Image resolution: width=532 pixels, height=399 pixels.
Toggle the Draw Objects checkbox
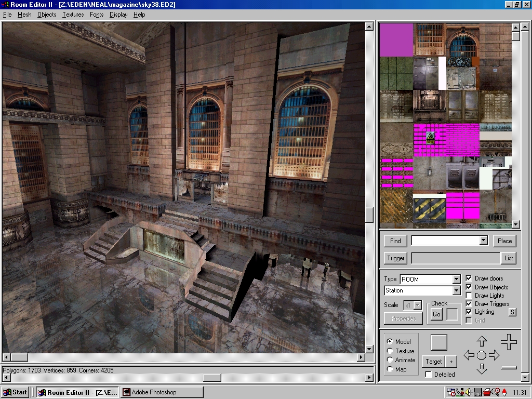pos(469,287)
